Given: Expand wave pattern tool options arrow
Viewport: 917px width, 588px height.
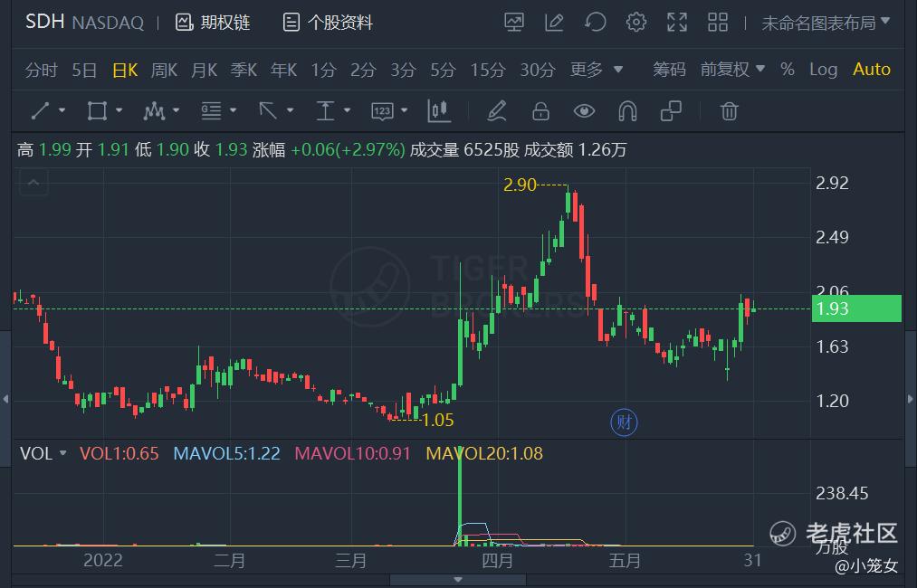Looking at the screenshot, I should [x=176, y=110].
